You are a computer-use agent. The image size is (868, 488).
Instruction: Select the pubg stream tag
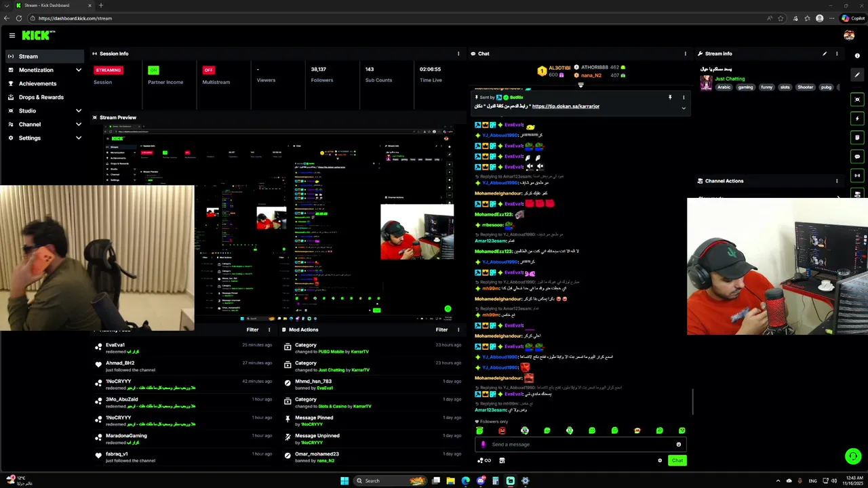pyautogui.click(x=826, y=87)
